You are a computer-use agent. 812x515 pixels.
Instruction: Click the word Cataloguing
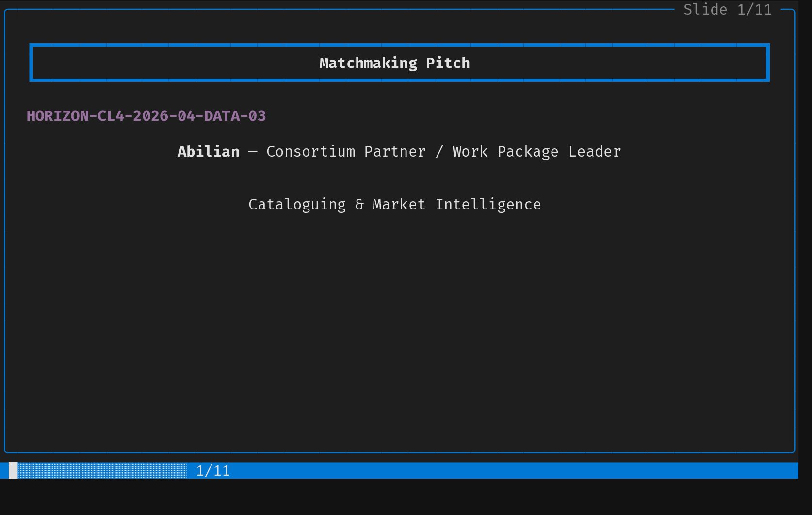click(297, 205)
